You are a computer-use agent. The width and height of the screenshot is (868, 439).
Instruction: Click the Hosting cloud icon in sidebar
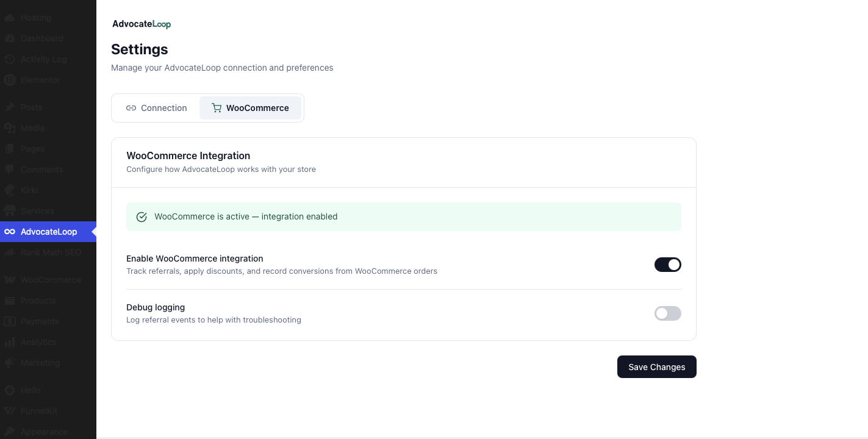(x=10, y=18)
